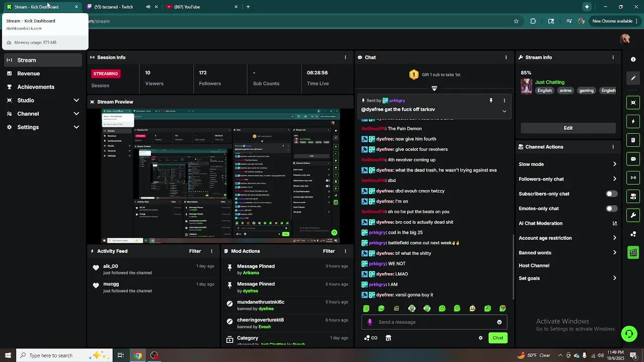Toggle the chat bubble panel icon in sidebar
This screenshot has width=644, height=362.
coord(633,159)
